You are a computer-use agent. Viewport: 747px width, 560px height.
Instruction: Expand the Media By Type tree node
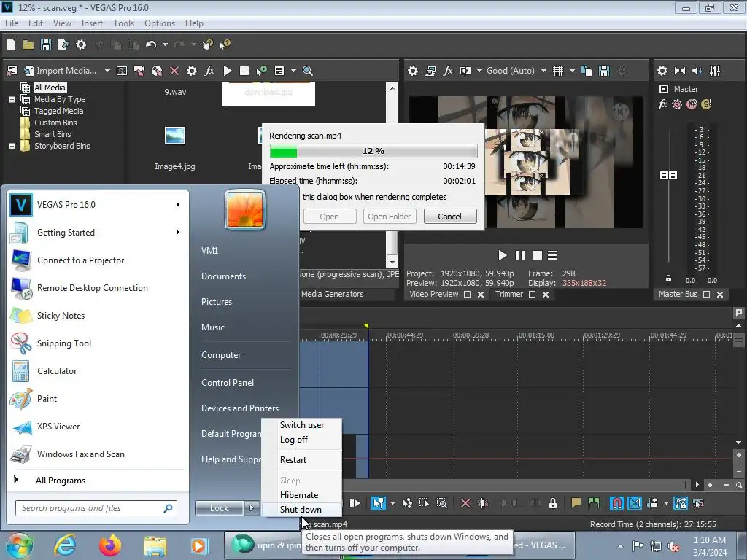pyautogui.click(x=12, y=99)
